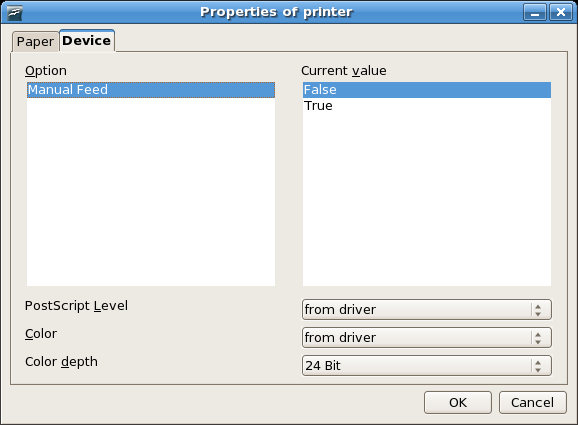Select the Device tab
578x425 pixels.
(x=87, y=41)
